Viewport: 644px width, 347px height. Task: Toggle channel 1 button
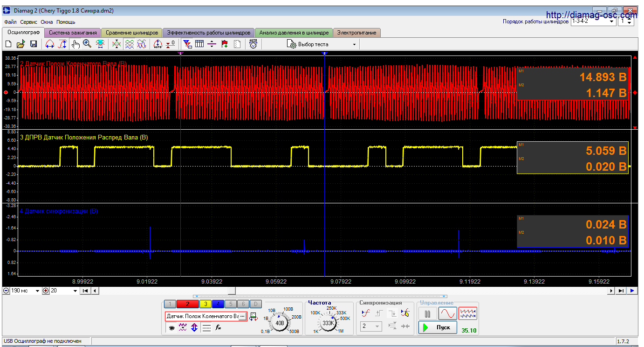coord(170,304)
